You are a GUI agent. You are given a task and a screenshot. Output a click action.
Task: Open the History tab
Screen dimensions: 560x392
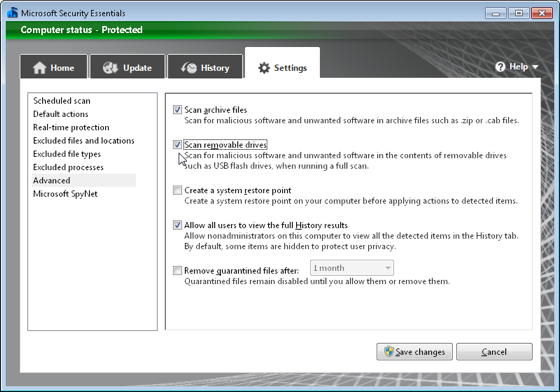click(205, 66)
